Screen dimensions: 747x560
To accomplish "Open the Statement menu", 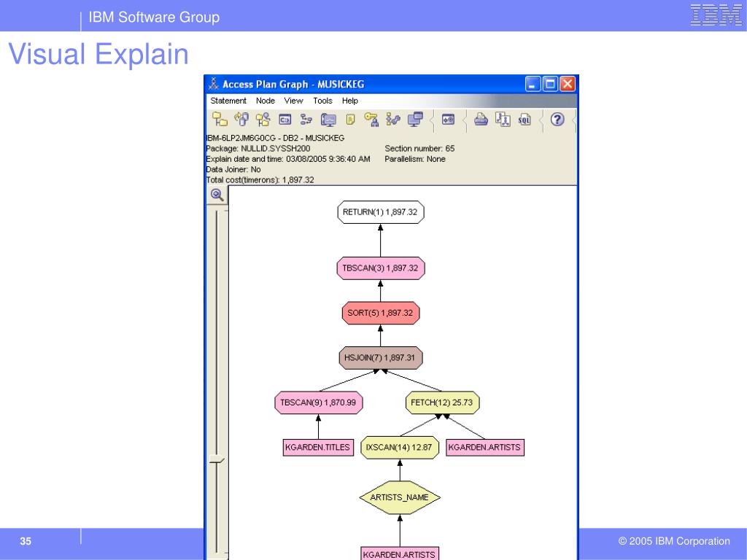I will pos(228,101).
